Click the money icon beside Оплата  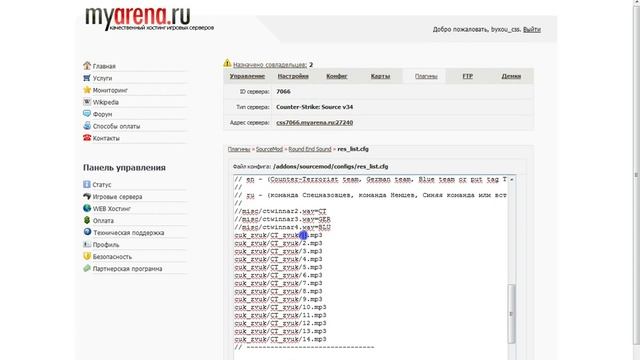[87, 220]
